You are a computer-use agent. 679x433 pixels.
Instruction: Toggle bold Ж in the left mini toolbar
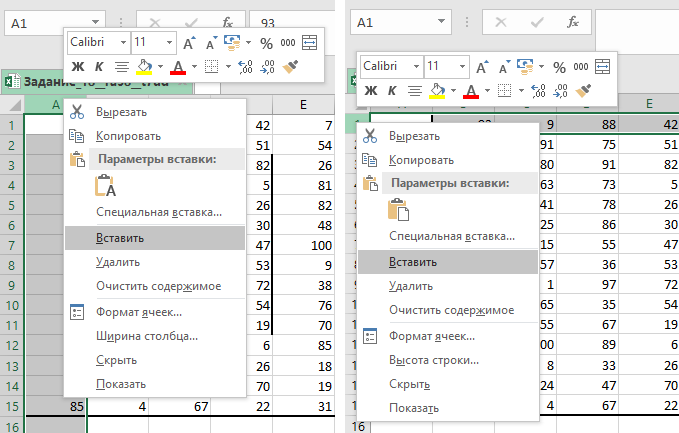point(77,67)
